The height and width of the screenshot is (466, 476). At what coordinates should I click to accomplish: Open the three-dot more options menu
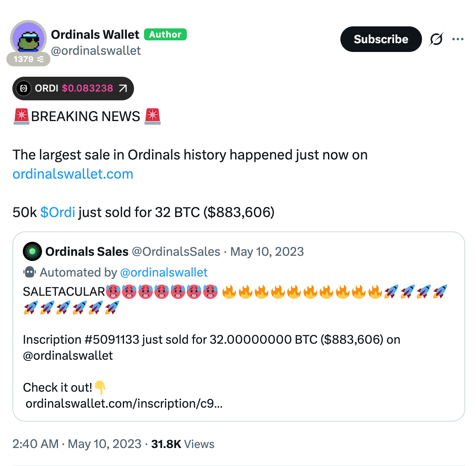[x=458, y=39]
